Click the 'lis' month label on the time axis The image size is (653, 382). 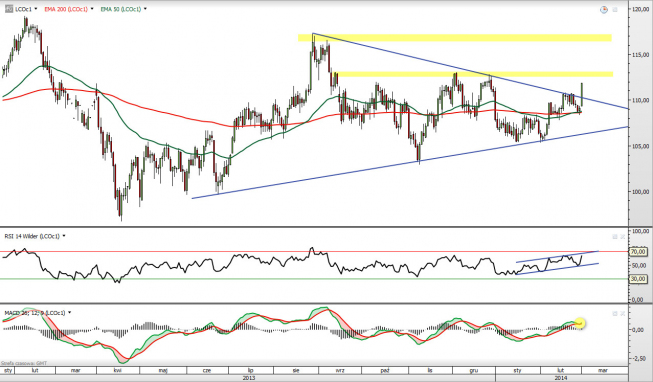click(x=430, y=370)
